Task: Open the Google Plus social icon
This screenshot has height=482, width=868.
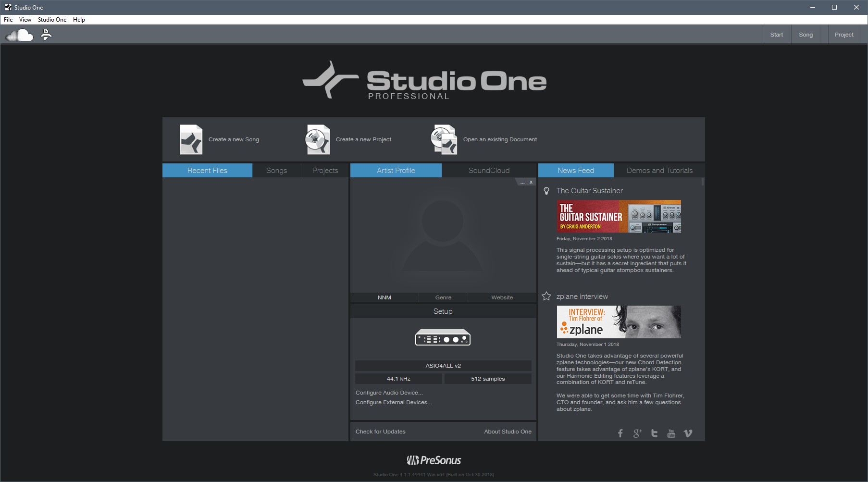Action: click(637, 433)
